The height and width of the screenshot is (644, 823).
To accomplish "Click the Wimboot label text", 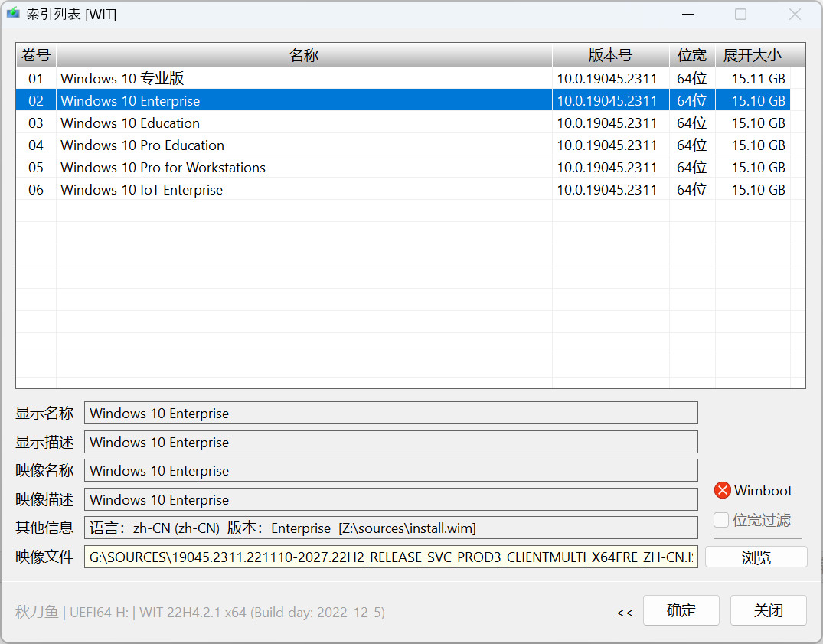I will click(x=763, y=490).
